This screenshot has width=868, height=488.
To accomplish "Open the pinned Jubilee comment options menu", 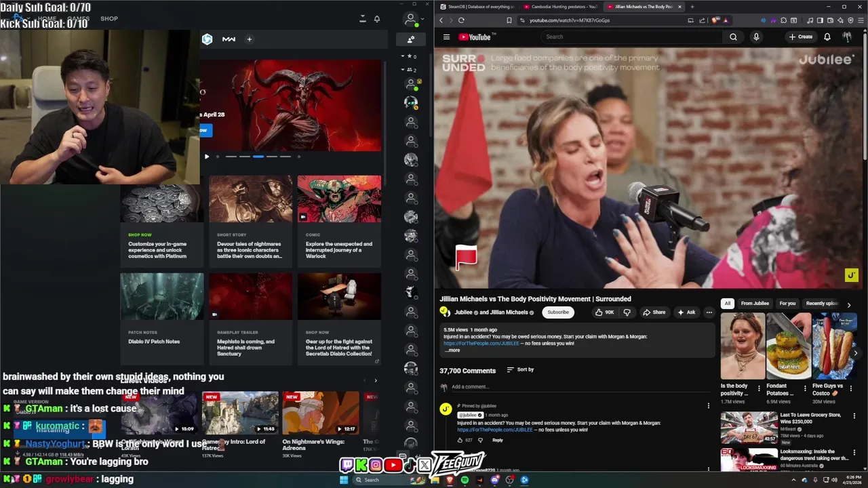I will 709,406.
